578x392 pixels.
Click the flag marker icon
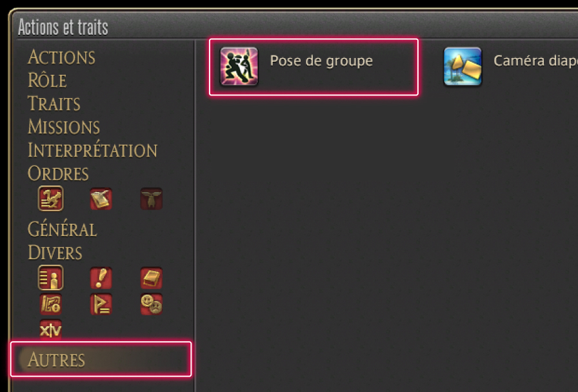(101, 304)
